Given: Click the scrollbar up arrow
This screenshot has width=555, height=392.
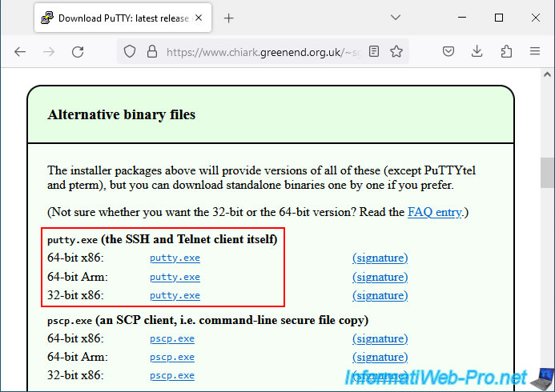Looking at the screenshot, I should pyautogui.click(x=547, y=74).
